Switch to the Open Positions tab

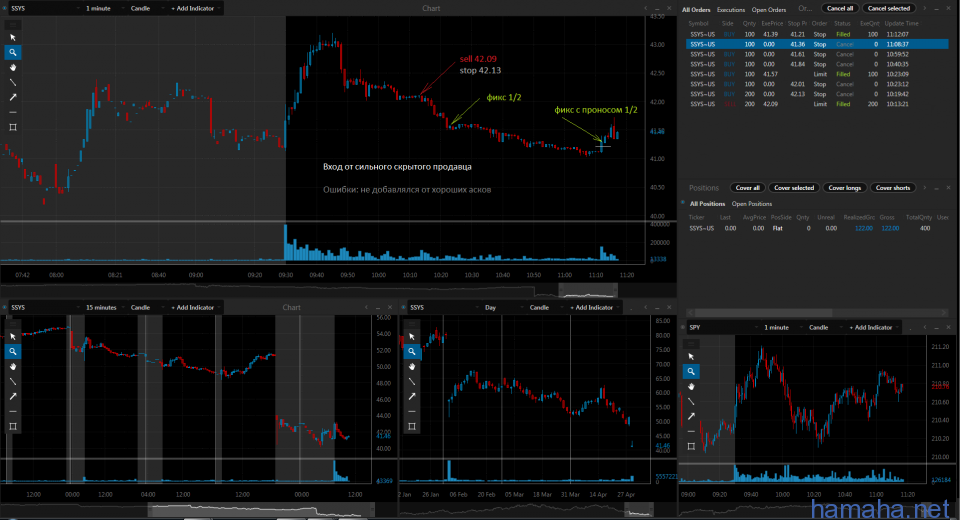click(x=752, y=204)
